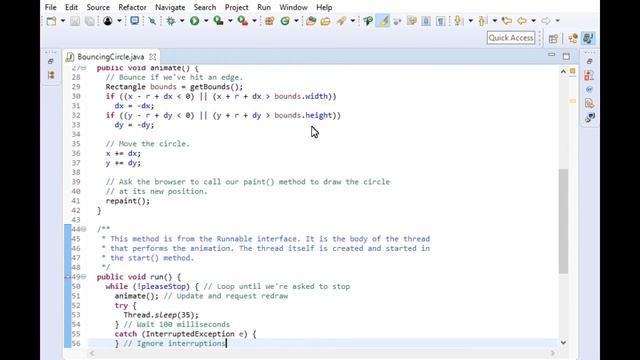
Task: Open the New dropdown arrow
Action: (x=63, y=21)
